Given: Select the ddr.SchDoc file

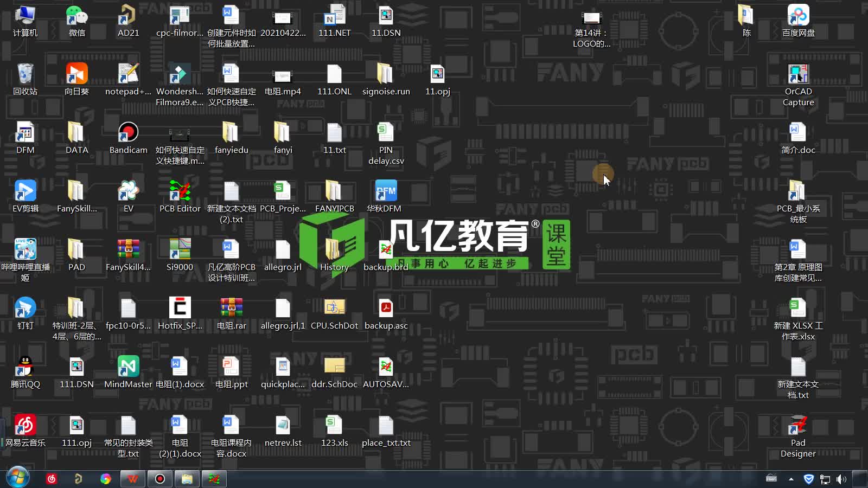Looking at the screenshot, I should (x=334, y=373).
